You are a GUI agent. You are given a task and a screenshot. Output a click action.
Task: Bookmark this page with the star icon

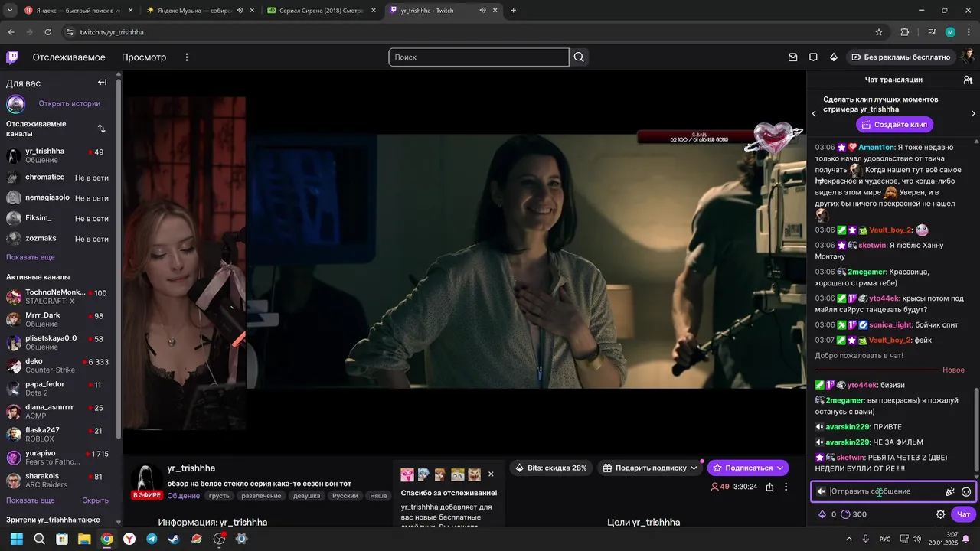point(879,32)
